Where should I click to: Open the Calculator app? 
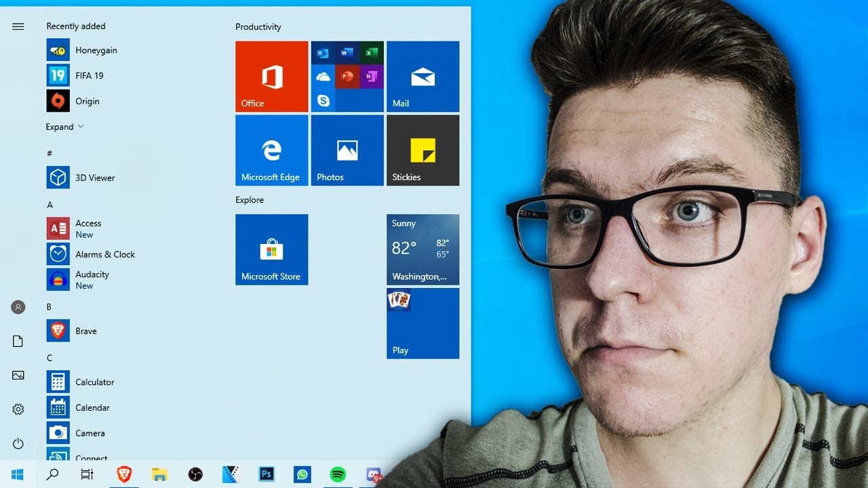click(81, 382)
